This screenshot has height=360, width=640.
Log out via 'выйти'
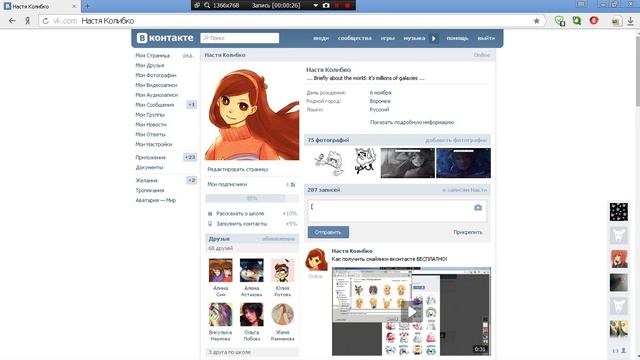pos(486,38)
